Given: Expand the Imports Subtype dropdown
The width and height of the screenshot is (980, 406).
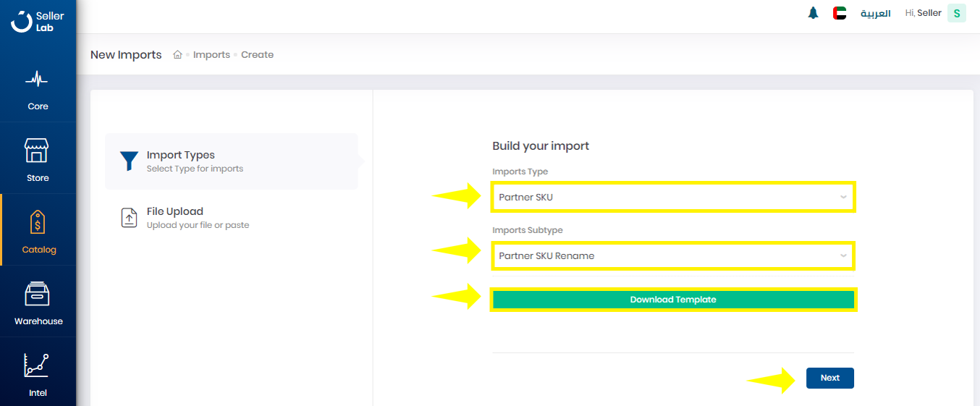Looking at the screenshot, I should pyautogui.click(x=672, y=255).
